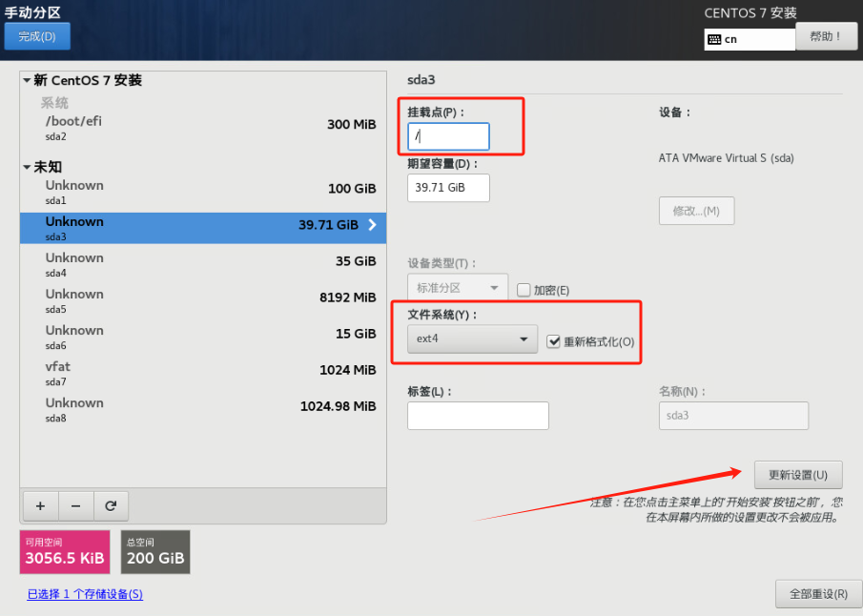Toggle the 重新格式化 reformat checkbox
Image resolution: width=863 pixels, height=616 pixels.
554,341
